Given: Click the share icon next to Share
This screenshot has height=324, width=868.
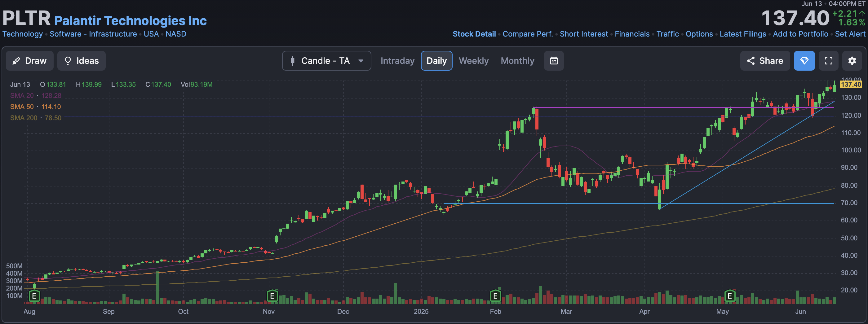Looking at the screenshot, I should point(751,61).
